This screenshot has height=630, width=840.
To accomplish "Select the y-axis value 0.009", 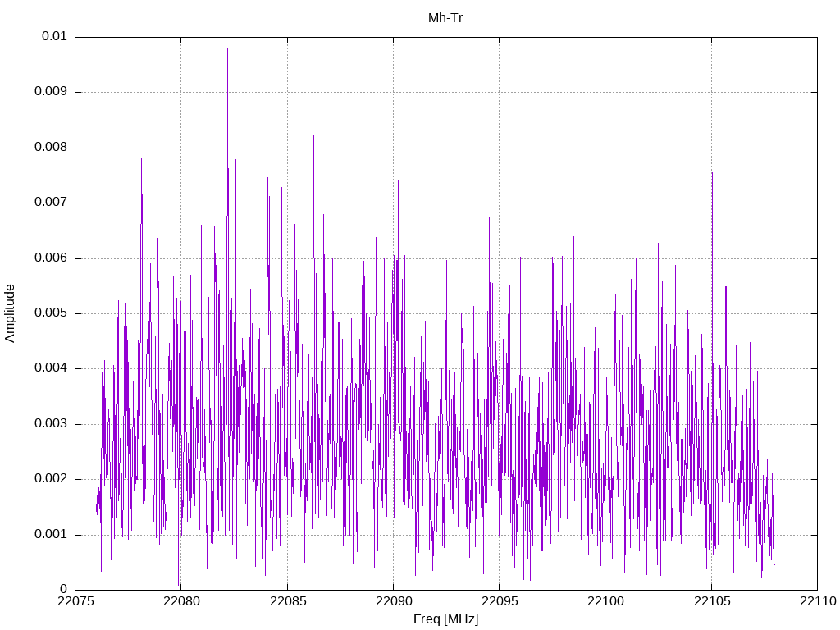I will [x=51, y=92].
